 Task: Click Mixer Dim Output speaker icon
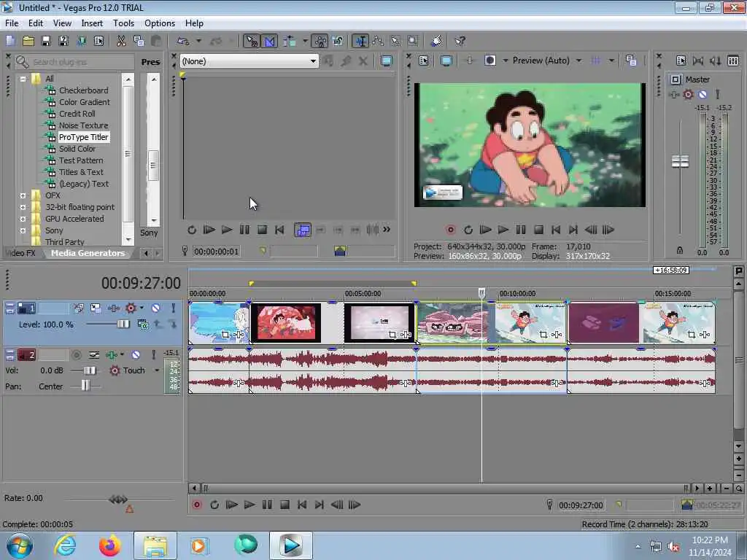pos(715,61)
